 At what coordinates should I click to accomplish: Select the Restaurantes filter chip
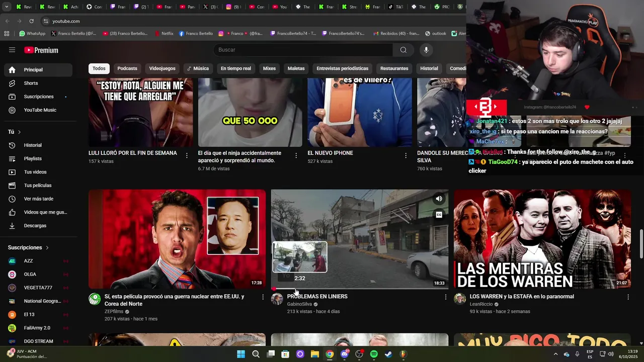coord(394,68)
